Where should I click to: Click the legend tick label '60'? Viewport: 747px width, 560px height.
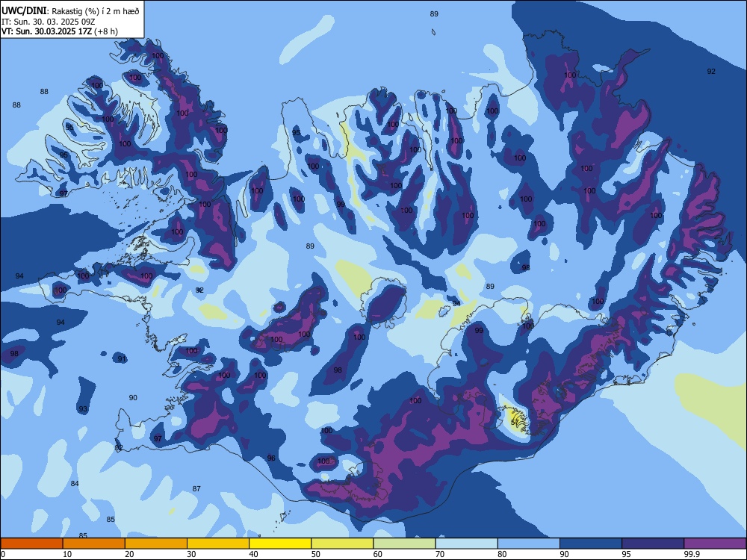coord(378,554)
